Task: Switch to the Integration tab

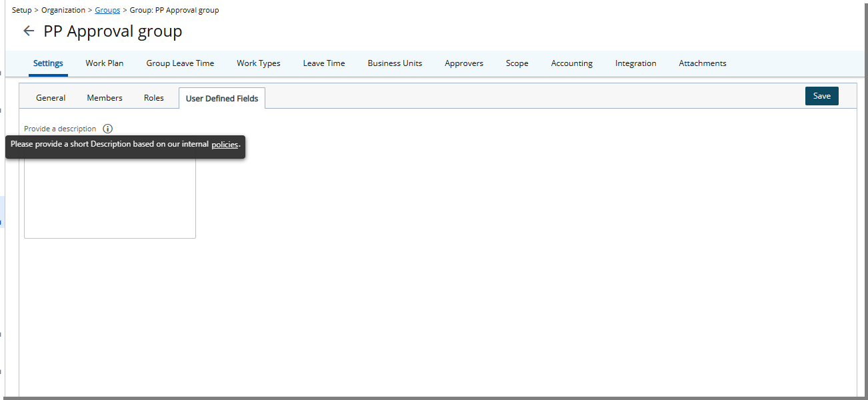Action: [x=635, y=63]
